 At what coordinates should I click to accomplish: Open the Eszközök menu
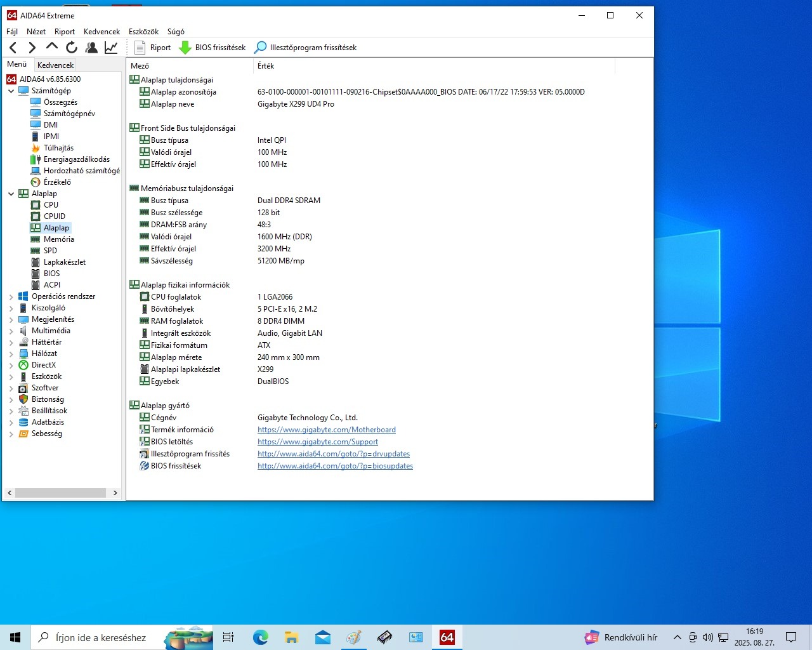143,31
